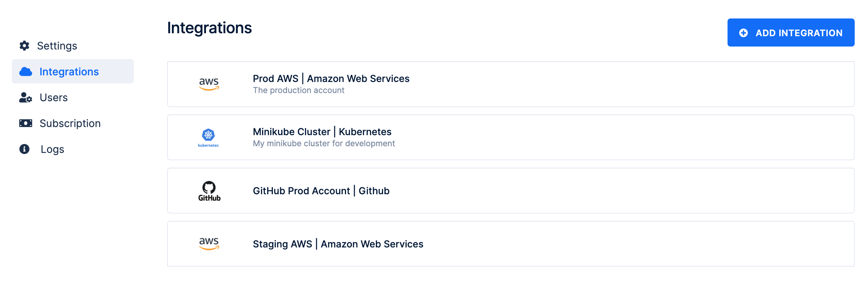Open the Settings menu item
The height and width of the screenshot is (308, 868).
pyautogui.click(x=57, y=46)
